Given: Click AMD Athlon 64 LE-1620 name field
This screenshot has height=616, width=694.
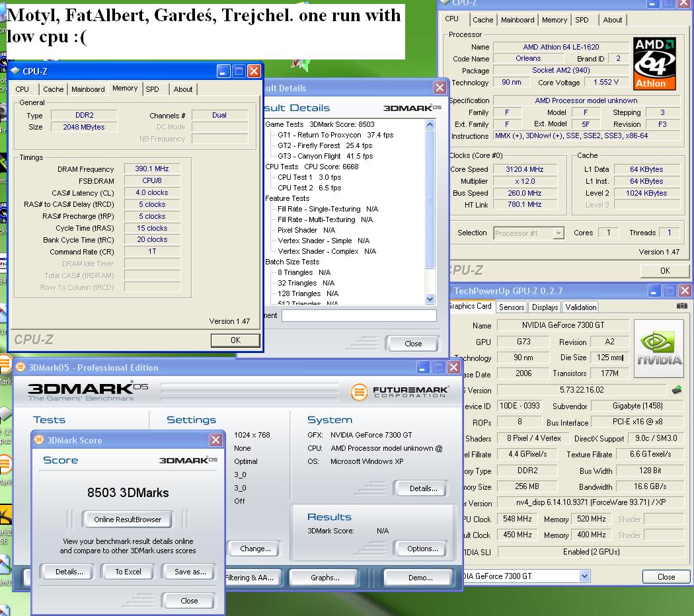Looking at the screenshot, I should click(x=560, y=47).
